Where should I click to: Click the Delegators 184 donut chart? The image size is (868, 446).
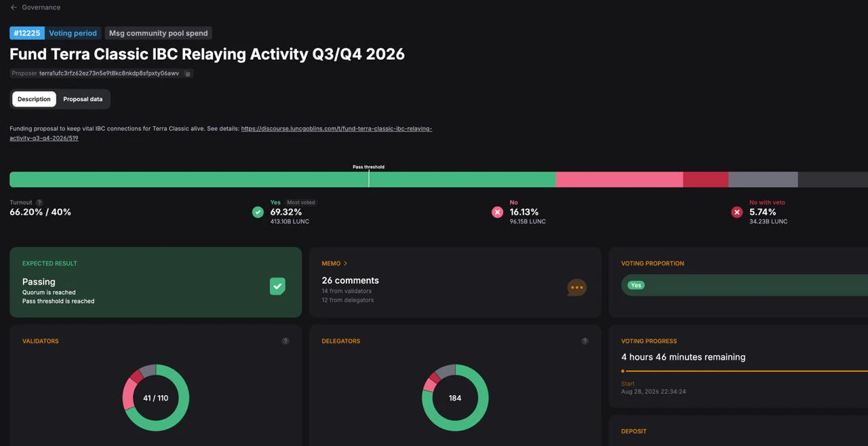(x=455, y=398)
